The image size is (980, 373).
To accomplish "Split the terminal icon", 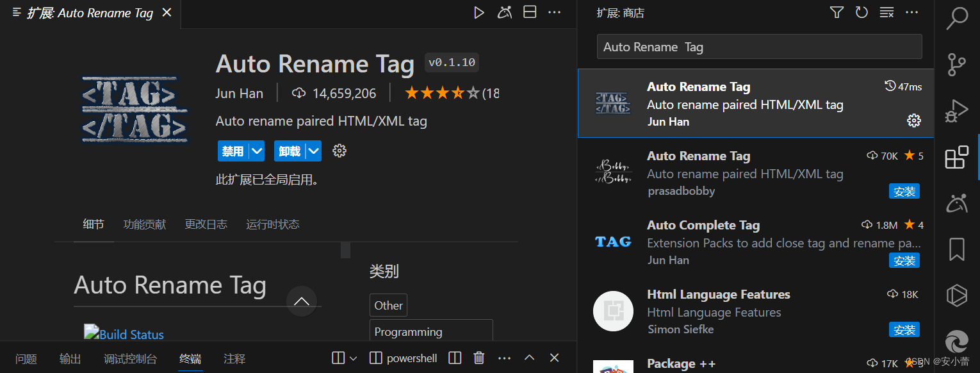I will [454, 358].
